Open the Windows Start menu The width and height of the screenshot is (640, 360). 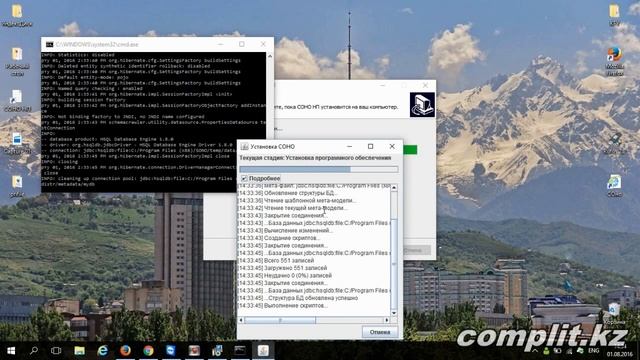11,351
